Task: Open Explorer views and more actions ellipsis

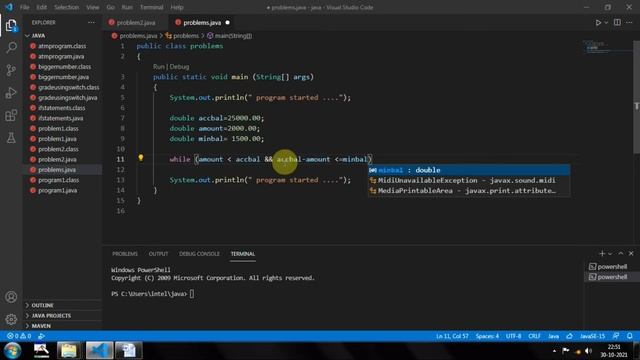Action: coord(91,22)
